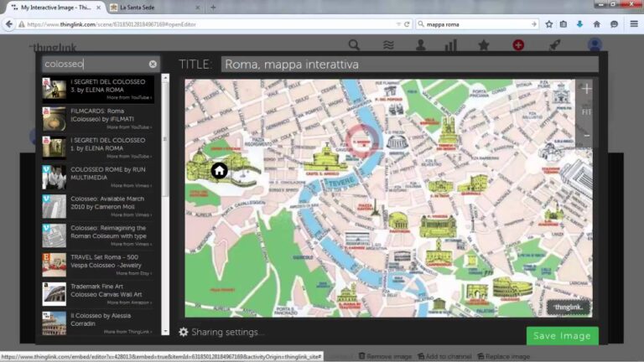644x362 pixels.
Task: Click Add to channel link below editor
Action: point(444,356)
